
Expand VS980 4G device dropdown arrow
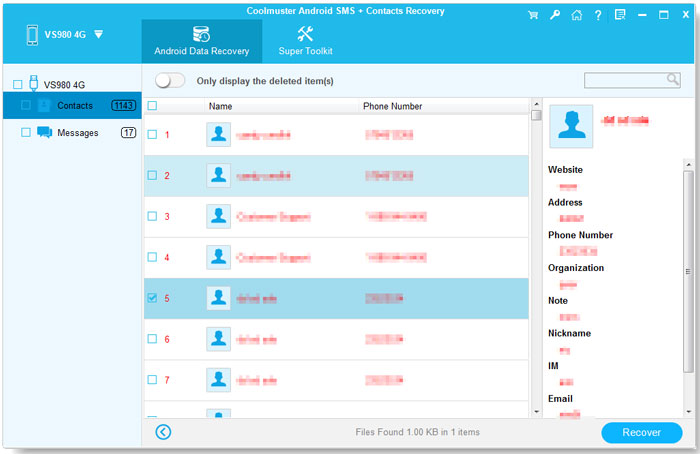pyautogui.click(x=99, y=34)
